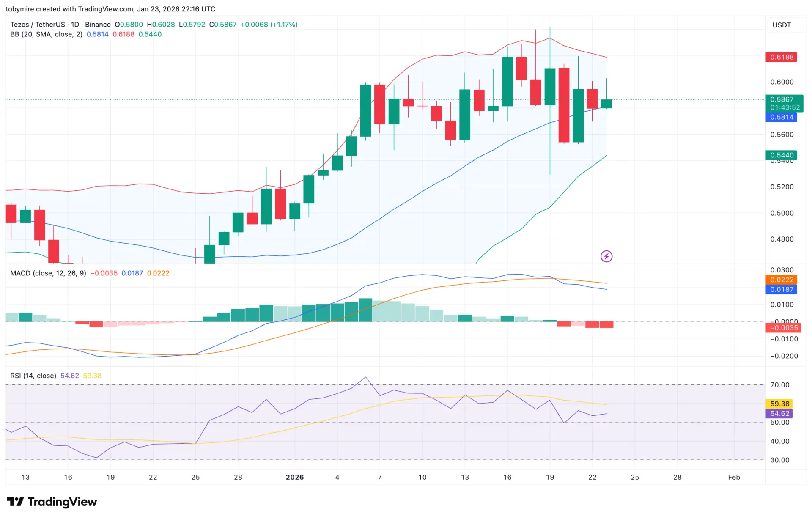Viewport: 812px width, 519px height.
Task: Click the Binance exchange label
Action: (98, 25)
